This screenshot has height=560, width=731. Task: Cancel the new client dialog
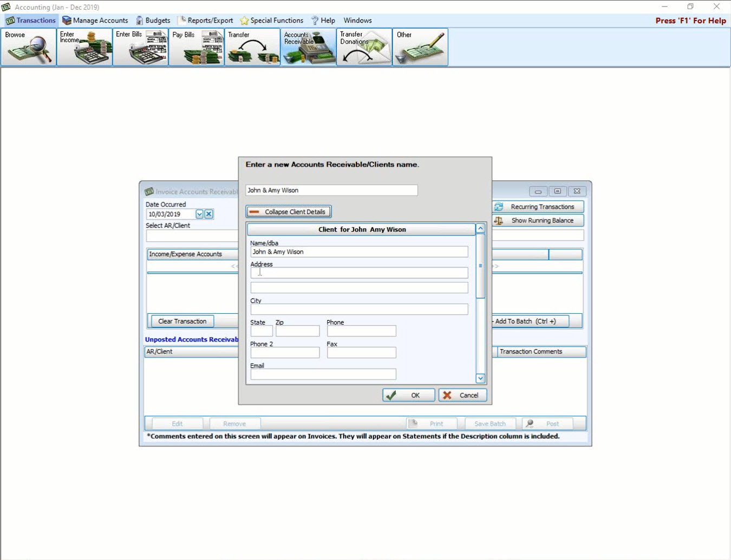(x=462, y=394)
